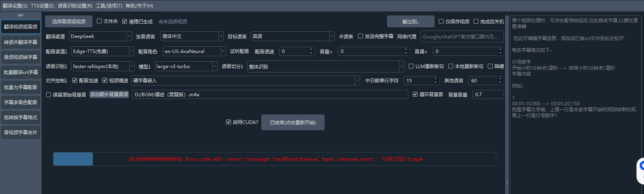Toggle the 启用CUDA? checkbox
The width and height of the screenshot is (644, 194).
[x=229, y=122]
